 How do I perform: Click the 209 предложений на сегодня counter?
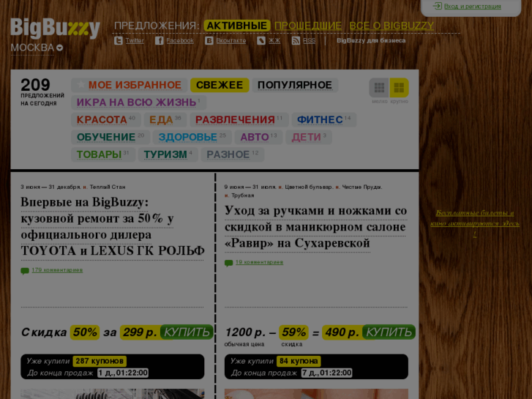42,92
